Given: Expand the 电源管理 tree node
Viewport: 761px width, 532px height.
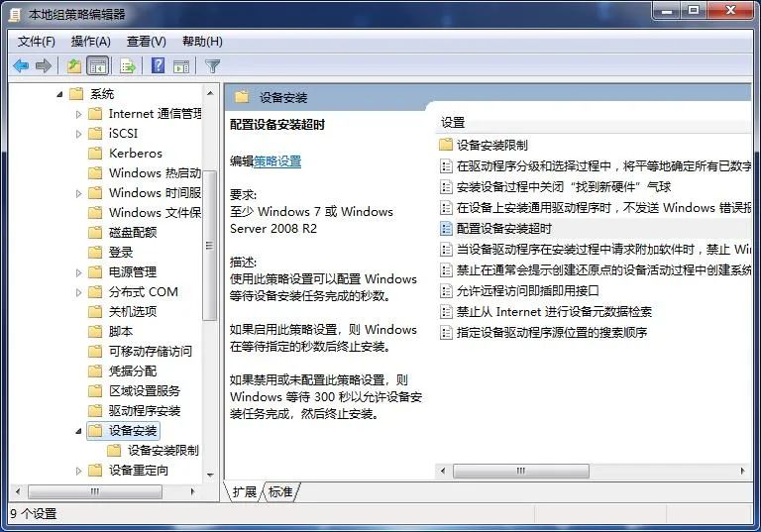Looking at the screenshot, I should 78,272.
